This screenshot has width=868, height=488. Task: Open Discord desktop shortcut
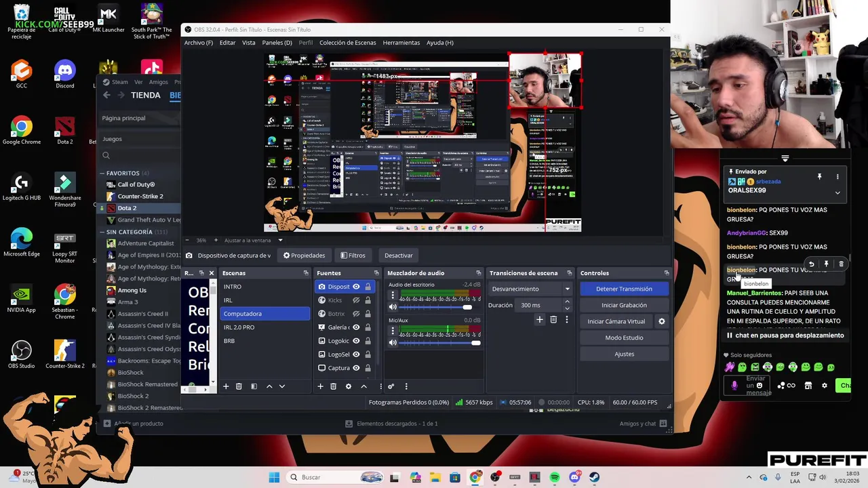[65, 74]
